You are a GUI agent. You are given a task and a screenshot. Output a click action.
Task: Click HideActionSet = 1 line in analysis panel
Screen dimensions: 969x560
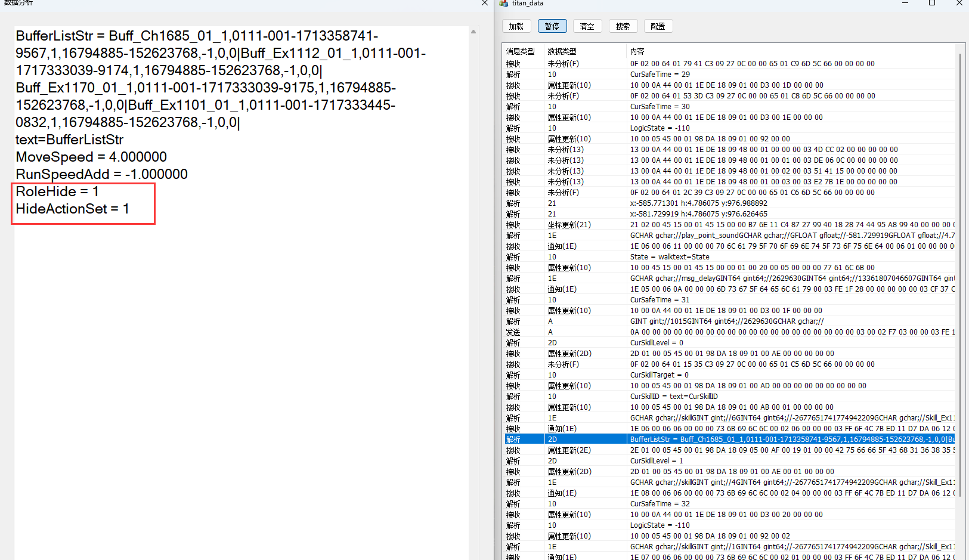click(72, 209)
